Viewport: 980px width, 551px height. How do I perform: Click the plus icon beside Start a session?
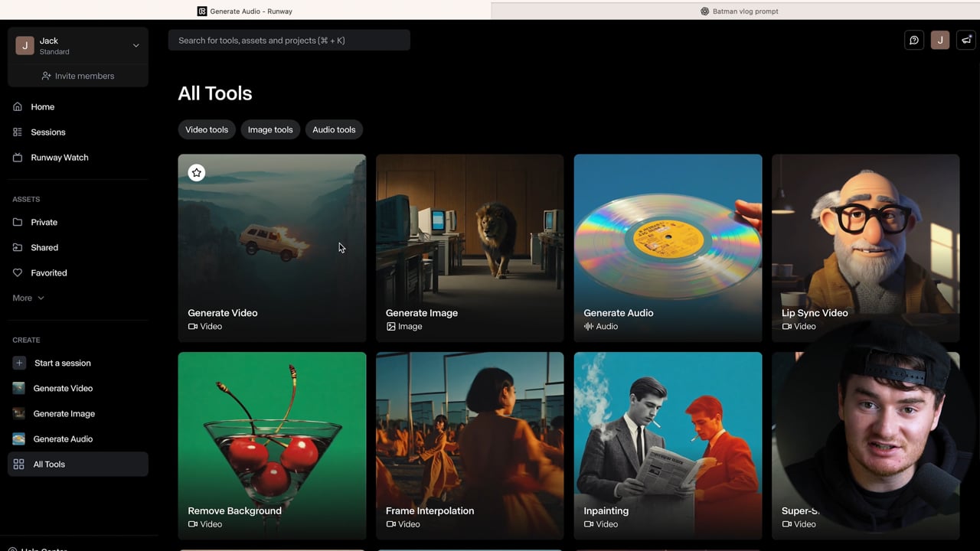coord(19,363)
